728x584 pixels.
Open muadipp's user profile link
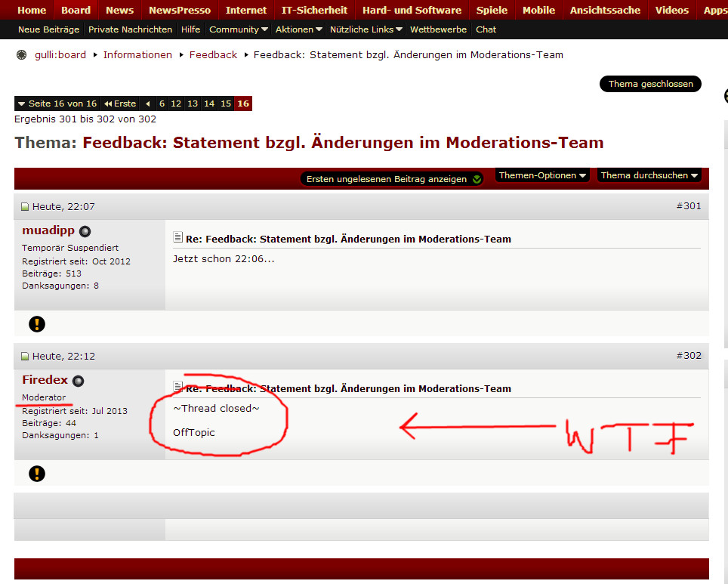(x=48, y=230)
